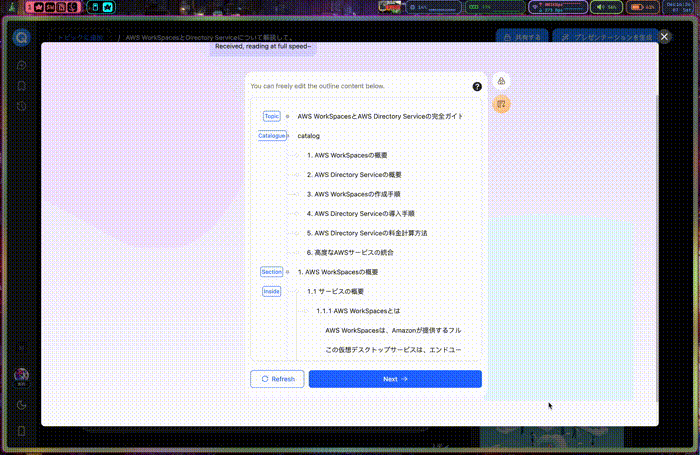Click the orange round icon beside the outline
Screen dimensions: 700x455
click(x=501, y=104)
